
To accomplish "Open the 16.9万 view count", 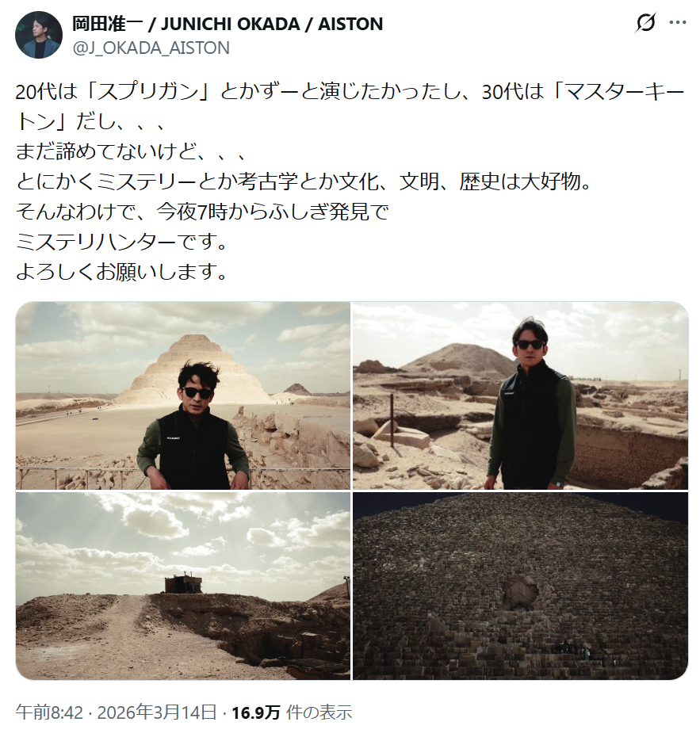I will pyautogui.click(x=256, y=712).
